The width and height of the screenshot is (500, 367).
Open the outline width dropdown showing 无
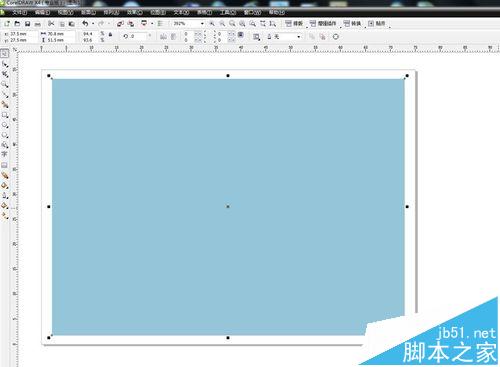tap(299, 37)
